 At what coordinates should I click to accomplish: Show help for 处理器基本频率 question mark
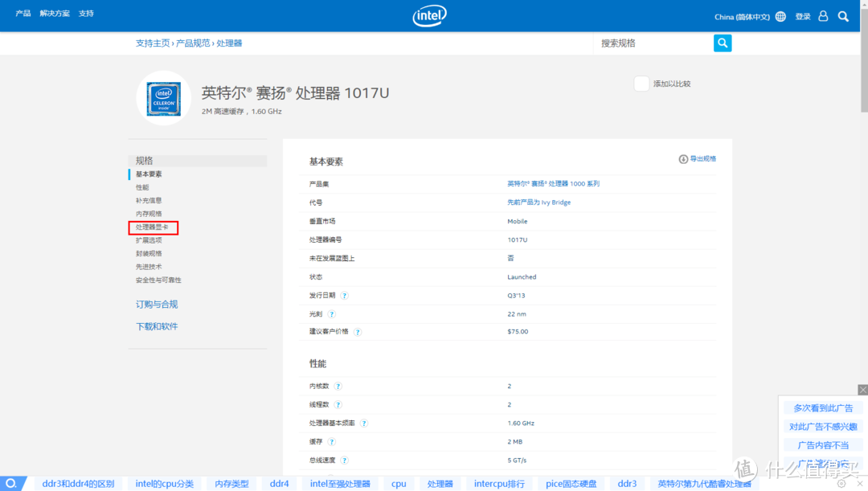364,423
